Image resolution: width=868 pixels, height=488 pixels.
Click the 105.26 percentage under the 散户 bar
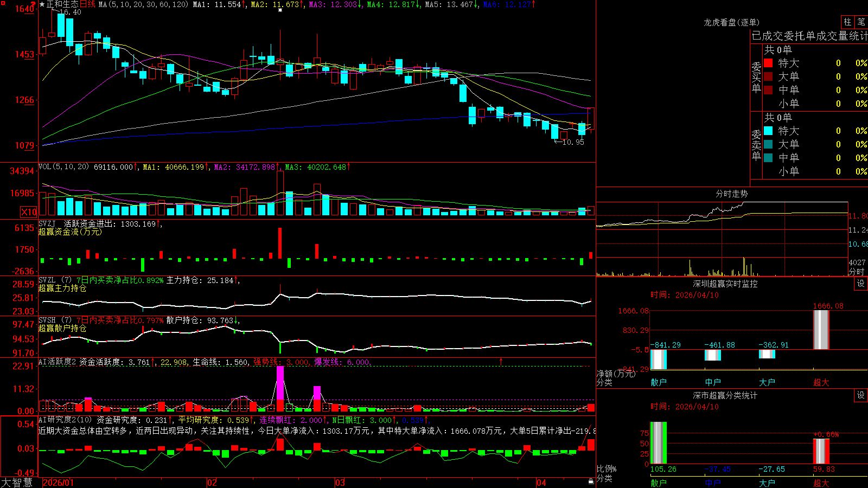663,469
